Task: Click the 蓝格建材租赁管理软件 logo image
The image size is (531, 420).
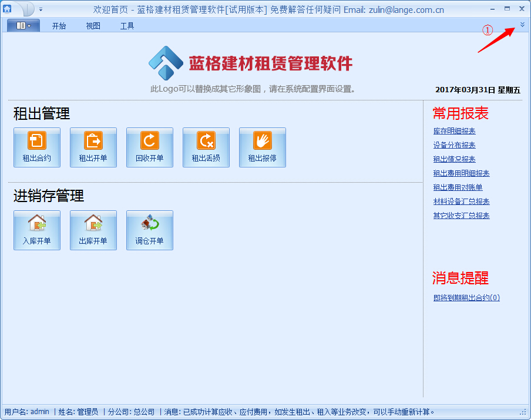Action: pyautogui.click(x=251, y=63)
